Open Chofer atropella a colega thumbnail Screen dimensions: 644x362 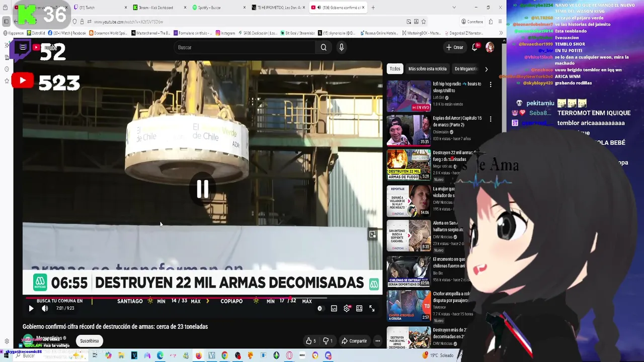click(x=409, y=306)
